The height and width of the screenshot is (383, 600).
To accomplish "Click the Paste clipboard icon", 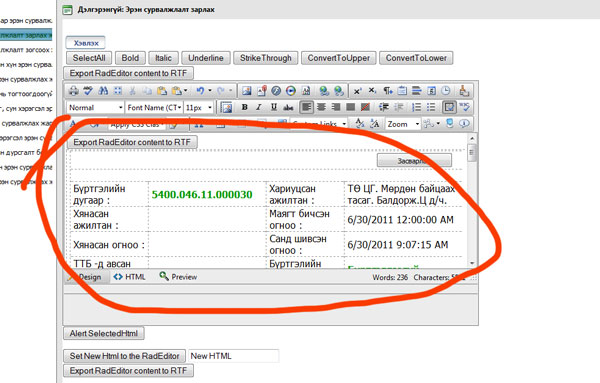I will 162,91.
